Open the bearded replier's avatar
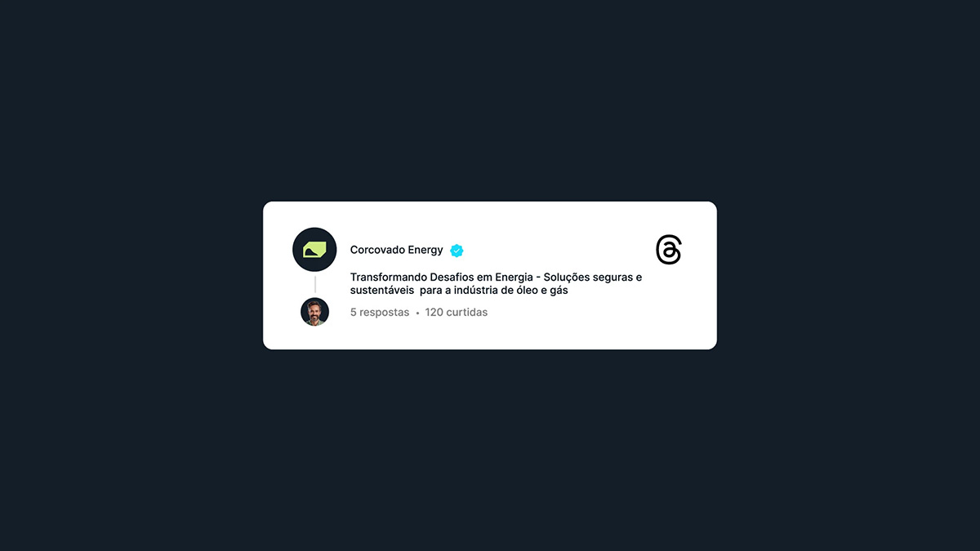This screenshot has height=551, width=980. point(314,312)
